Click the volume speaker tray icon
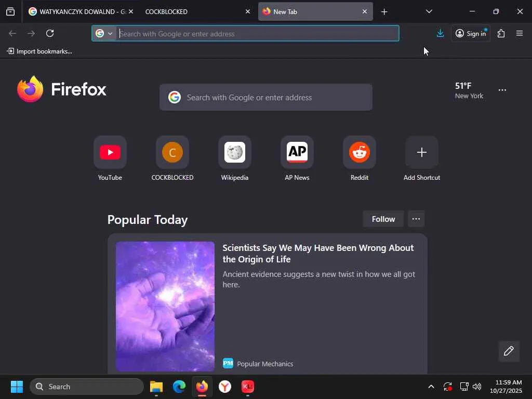The width and height of the screenshot is (532, 399). point(477,387)
